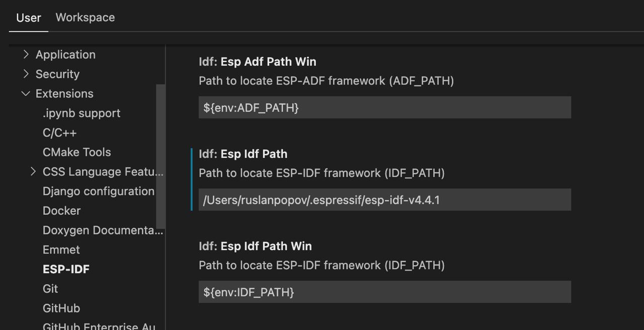Edit the Esp Idf Path text field
Screen dimensions: 644x330
pos(384,200)
